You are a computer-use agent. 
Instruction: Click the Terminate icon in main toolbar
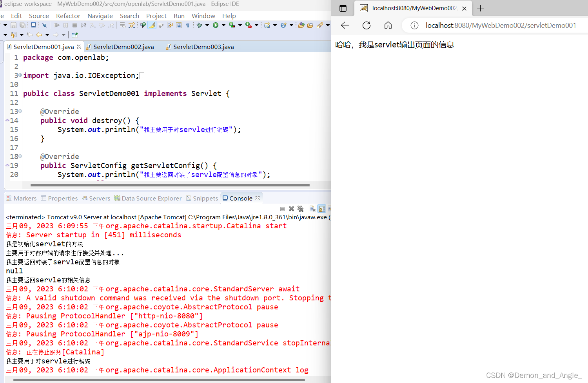[74, 25]
